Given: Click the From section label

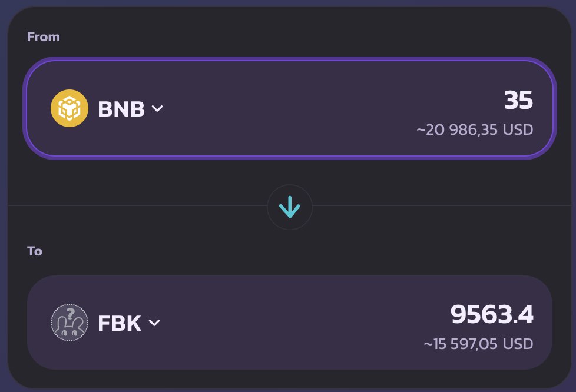Looking at the screenshot, I should tap(44, 36).
